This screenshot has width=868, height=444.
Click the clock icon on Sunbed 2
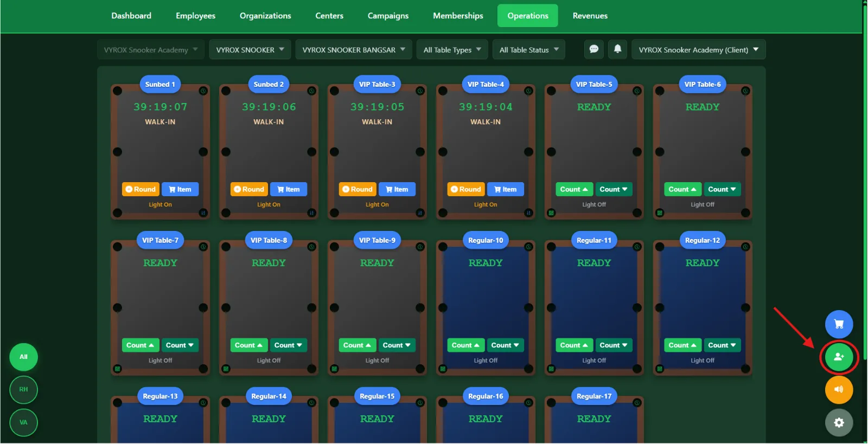pyautogui.click(x=311, y=91)
